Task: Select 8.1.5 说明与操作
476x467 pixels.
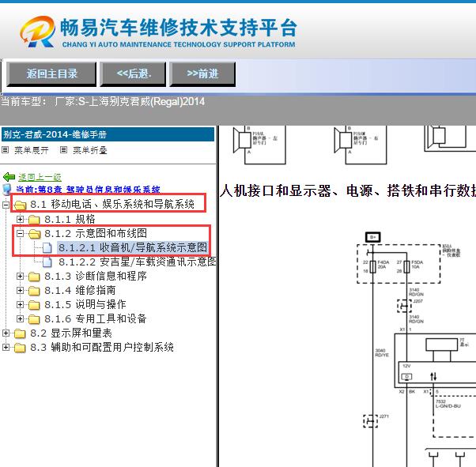Action: point(85,304)
